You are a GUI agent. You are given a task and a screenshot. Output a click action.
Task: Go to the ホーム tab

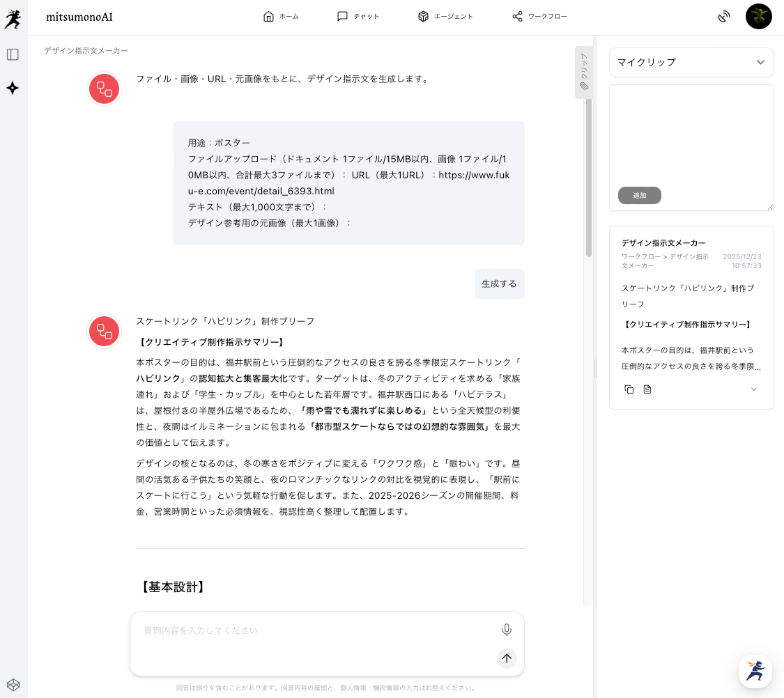pos(281,17)
